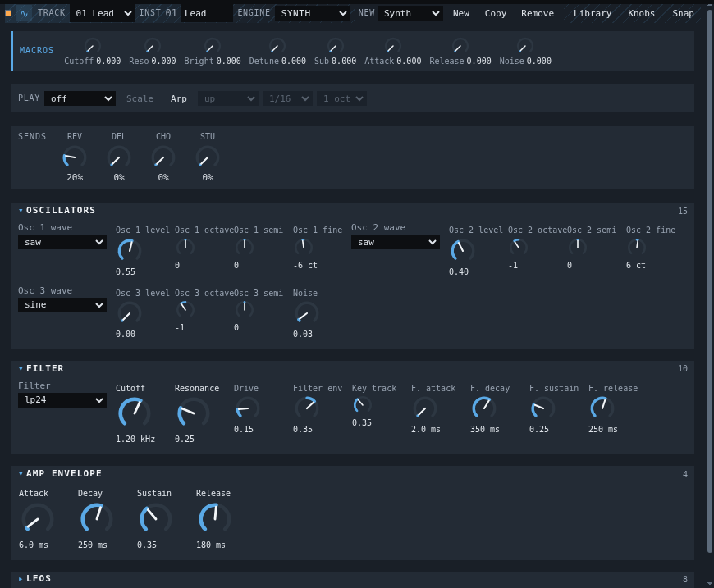Screen dimensions: 714x588
Task: Click the oscillator Noise level knob
Action: pos(306,313)
